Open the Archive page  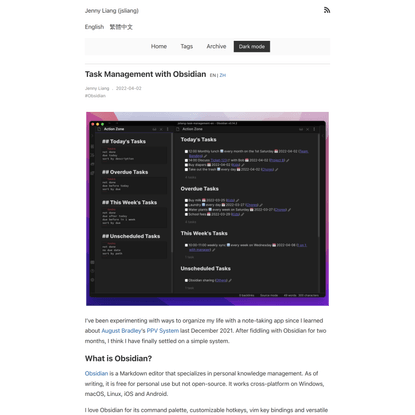point(216,46)
